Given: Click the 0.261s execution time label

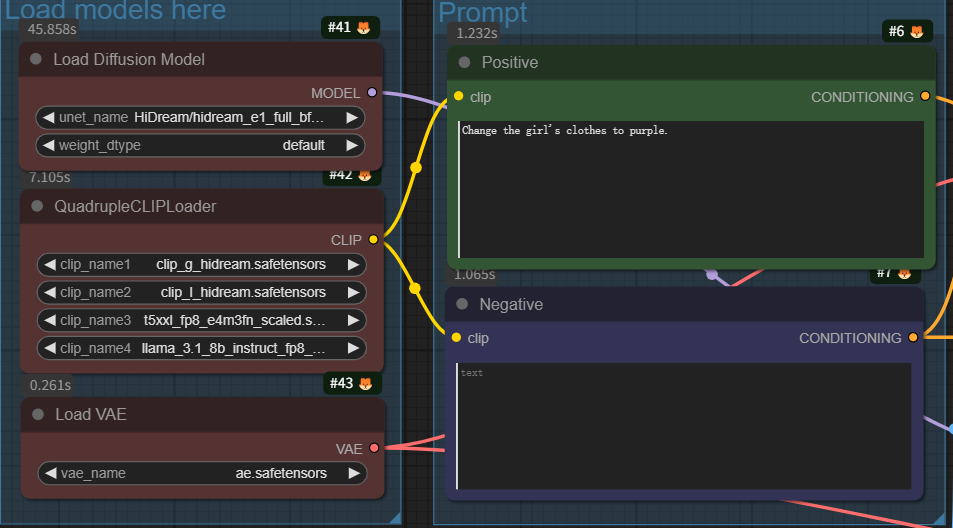Looking at the screenshot, I should tap(50, 385).
